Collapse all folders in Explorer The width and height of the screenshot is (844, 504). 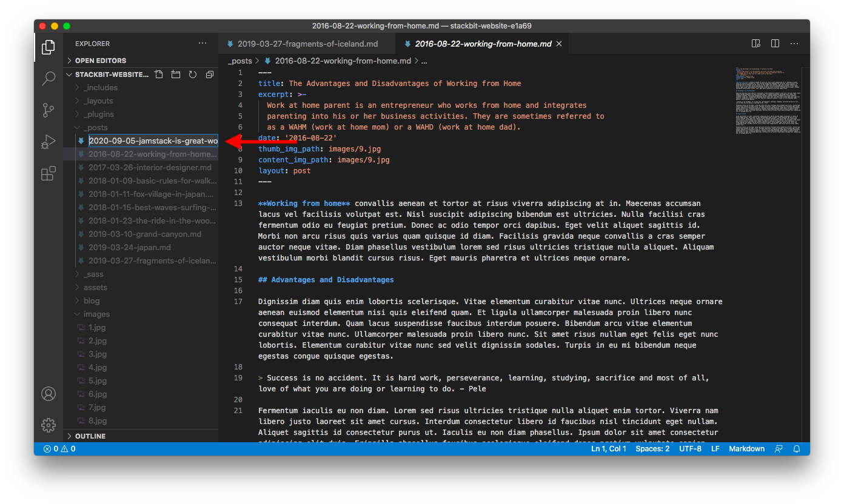pyautogui.click(x=210, y=75)
